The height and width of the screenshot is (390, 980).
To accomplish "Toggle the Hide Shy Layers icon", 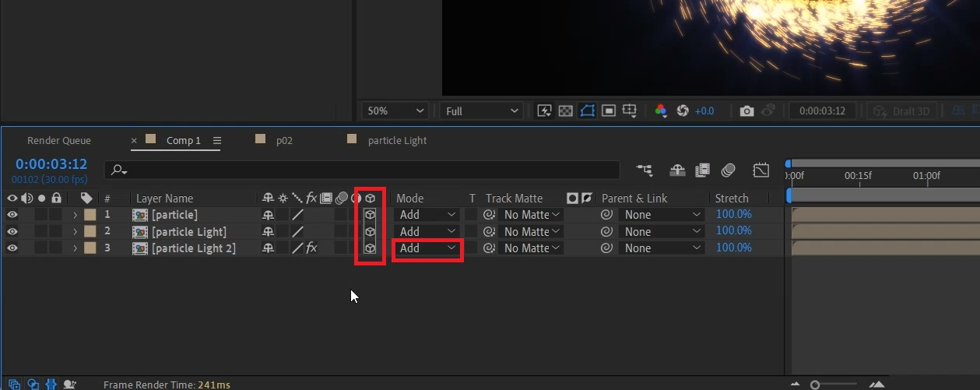I will [x=677, y=170].
